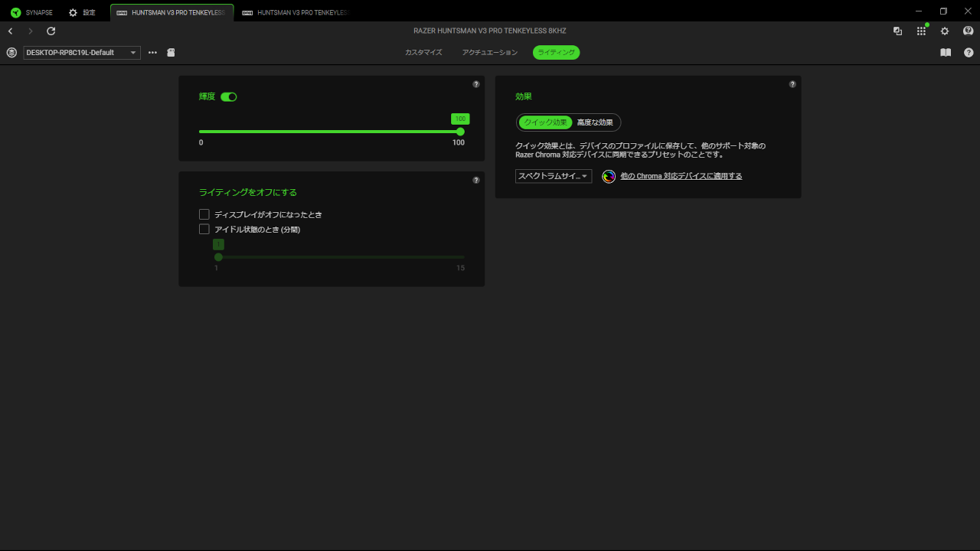Screen dimensions: 980x551
Task: Switch to the second Huntsman V3 Pro device tab
Action: 295,13
